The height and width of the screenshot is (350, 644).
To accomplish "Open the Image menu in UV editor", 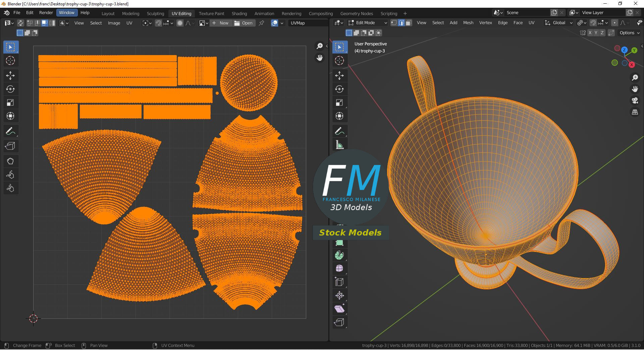I will click(x=114, y=23).
